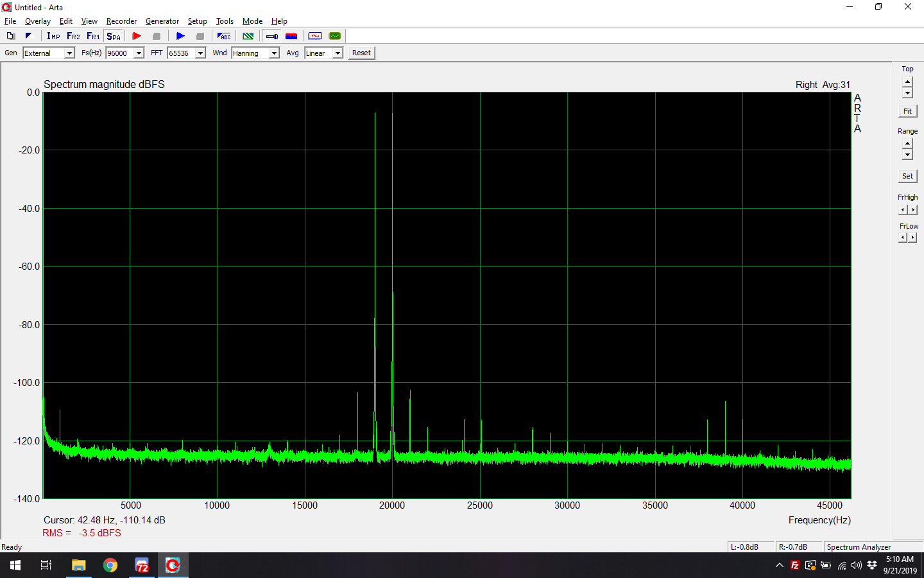Start the generator with the blue play arrow
The image size is (924, 578).
180,36
